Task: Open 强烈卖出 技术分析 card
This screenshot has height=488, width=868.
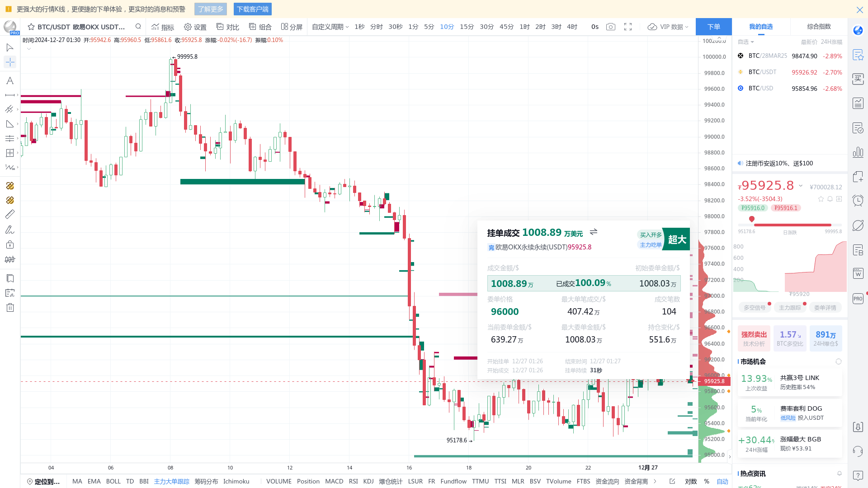Action: click(x=754, y=338)
